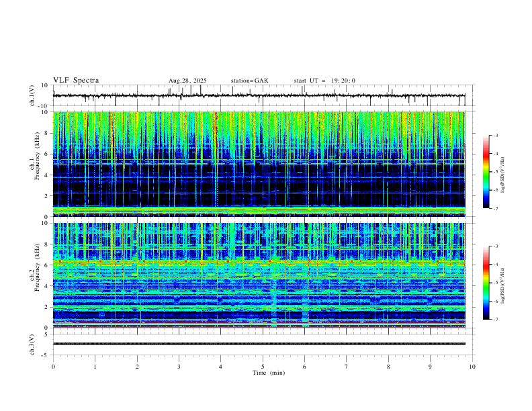
Task: Select the "start UT = 19:20:0" header text
Action: 324,81
